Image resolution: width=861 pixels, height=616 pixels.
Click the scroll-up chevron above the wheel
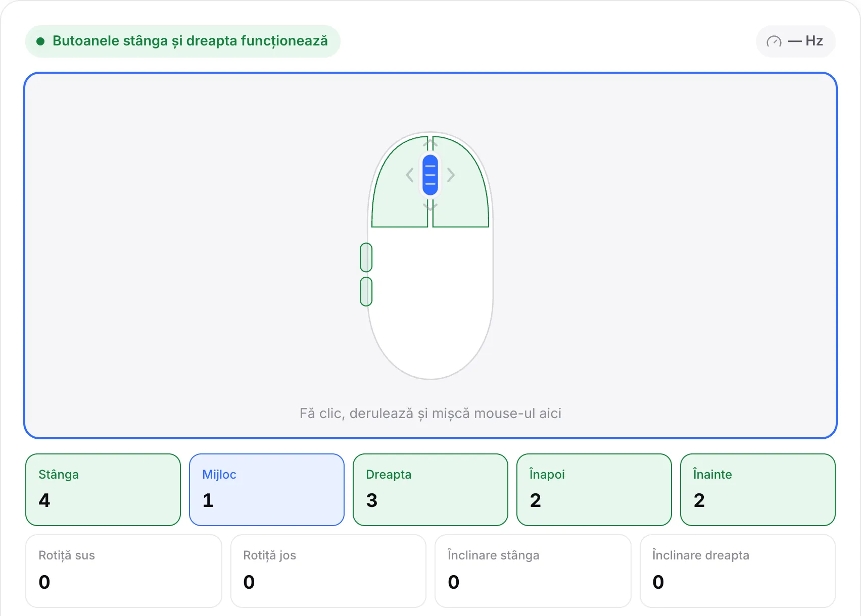click(x=430, y=144)
